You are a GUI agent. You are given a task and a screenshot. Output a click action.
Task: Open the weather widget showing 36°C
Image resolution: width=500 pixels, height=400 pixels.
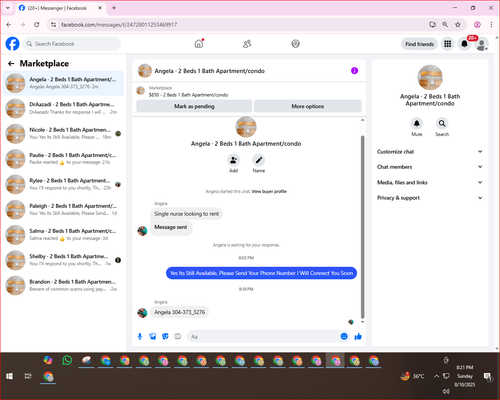(413, 376)
